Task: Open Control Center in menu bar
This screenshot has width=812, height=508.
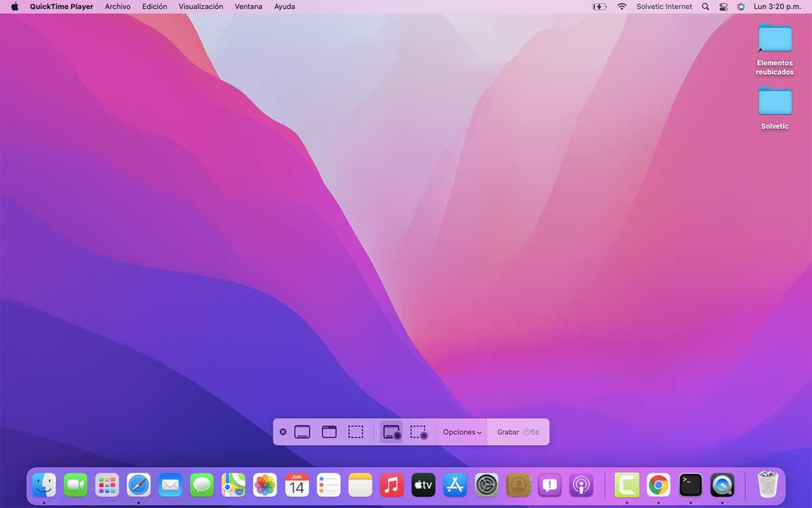Action: [x=723, y=7]
